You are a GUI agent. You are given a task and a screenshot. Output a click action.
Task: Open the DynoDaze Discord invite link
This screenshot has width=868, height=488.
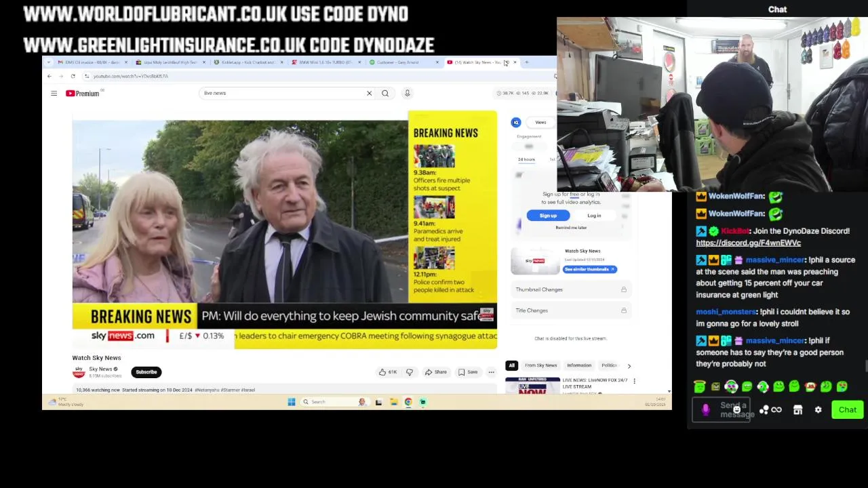pyautogui.click(x=748, y=243)
